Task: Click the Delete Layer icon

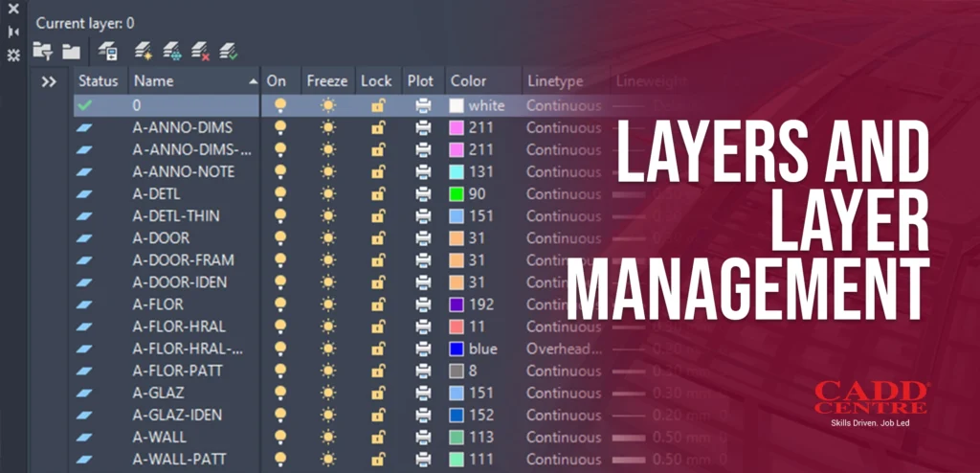Action: (200, 51)
